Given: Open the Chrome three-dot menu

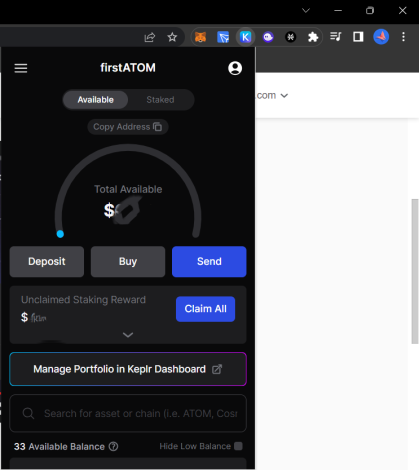Looking at the screenshot, I should pyautogui.click(x=403, y=37).
